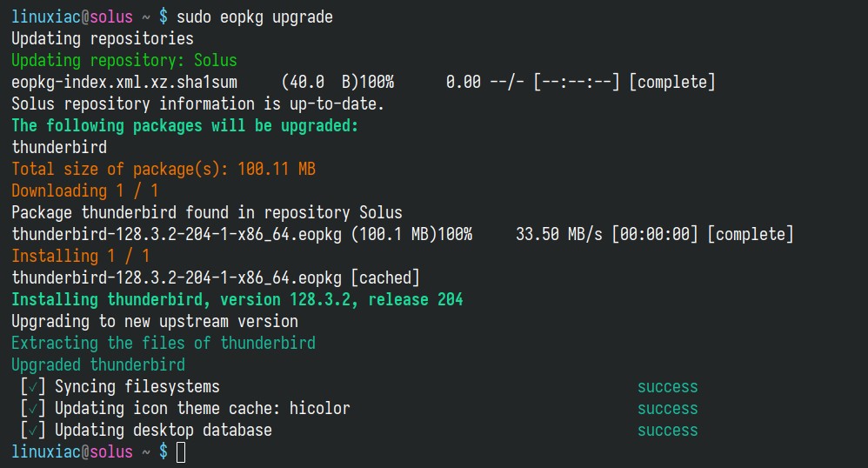Click the 'sudo eopkg upgrade' command text
868x468 pixels.
pyautogui.click(x=255, y=17)
